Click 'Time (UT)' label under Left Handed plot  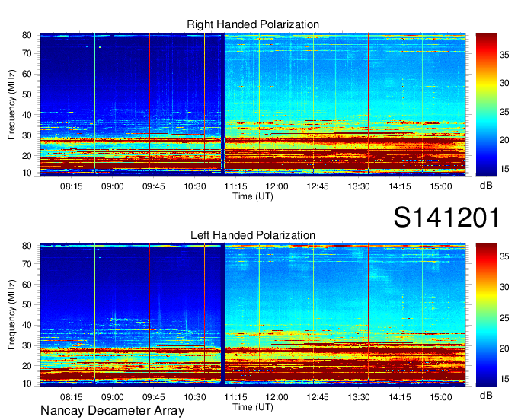coord(253,407)
